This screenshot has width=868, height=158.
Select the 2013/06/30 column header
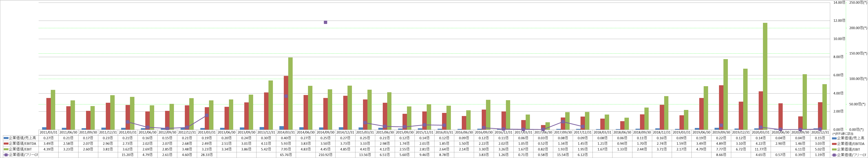[227, 132]
